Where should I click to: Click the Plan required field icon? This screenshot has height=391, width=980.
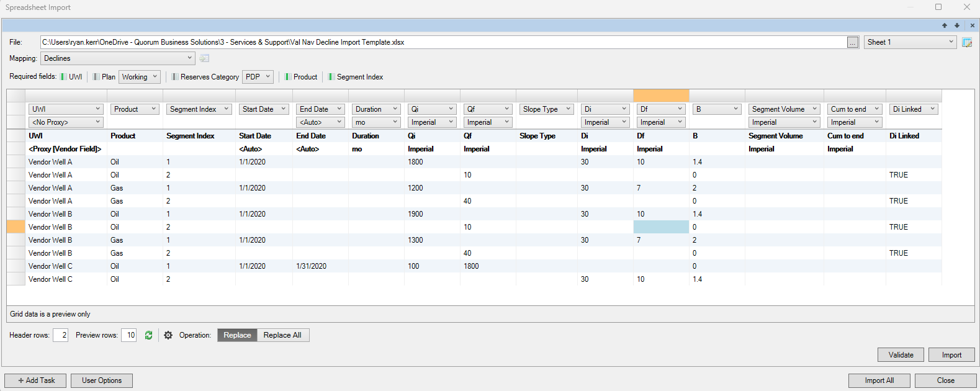pyautogui.click(x=96, y=77)
